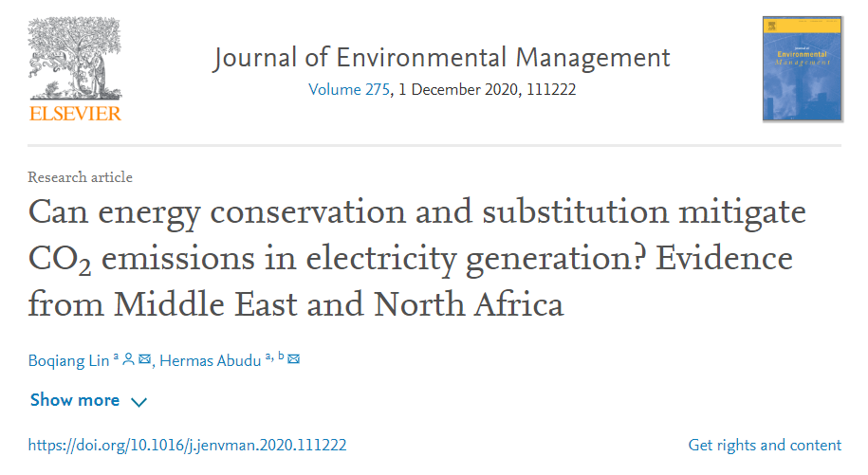Click the '1 December 2020, 111222' date text
868x475 pixels.
[483, 90]
